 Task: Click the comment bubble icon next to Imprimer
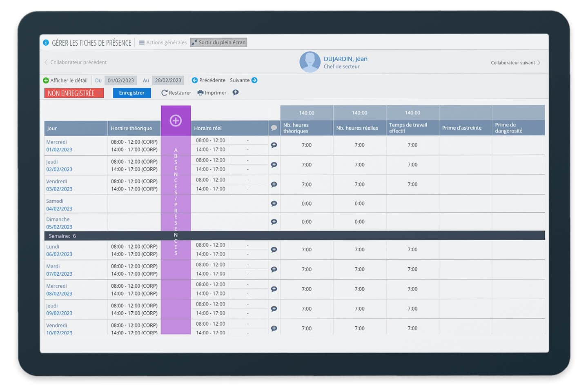236,93
